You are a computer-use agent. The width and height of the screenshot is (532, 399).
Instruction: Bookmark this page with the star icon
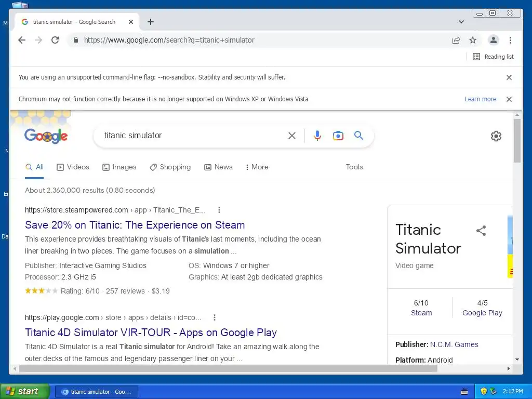coord(473,41)
